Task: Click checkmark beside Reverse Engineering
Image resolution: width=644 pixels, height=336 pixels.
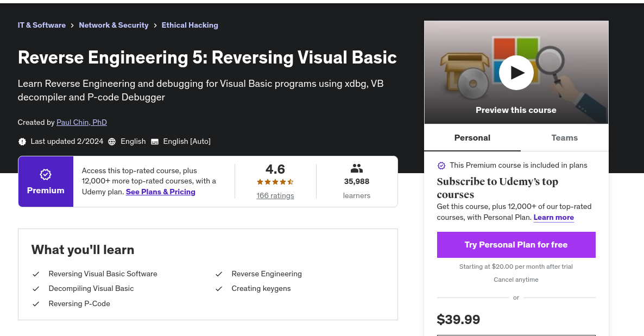Action: coord(219,274)
